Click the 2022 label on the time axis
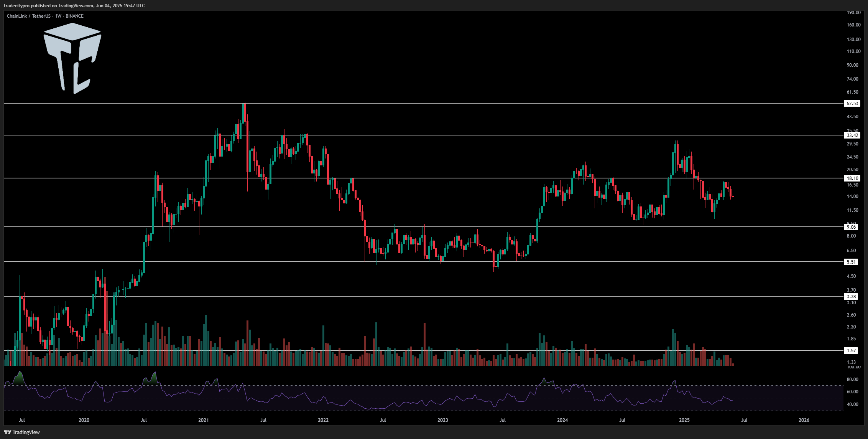 point(323,420)
